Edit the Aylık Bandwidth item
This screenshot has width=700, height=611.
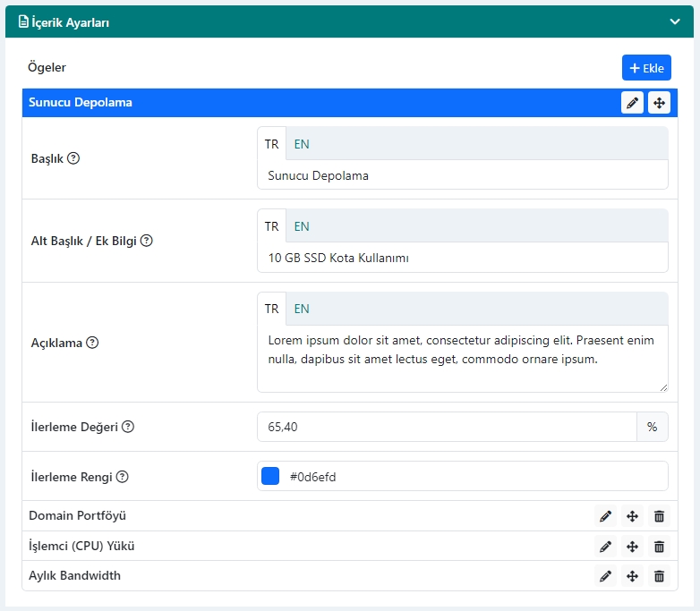(605, 576)
